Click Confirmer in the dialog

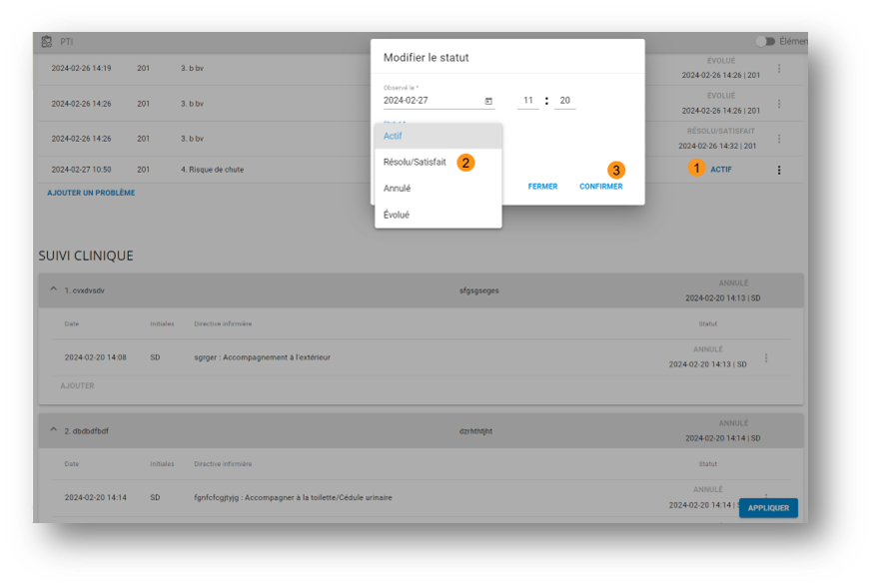pyautogui.click(x=600, y=187)
